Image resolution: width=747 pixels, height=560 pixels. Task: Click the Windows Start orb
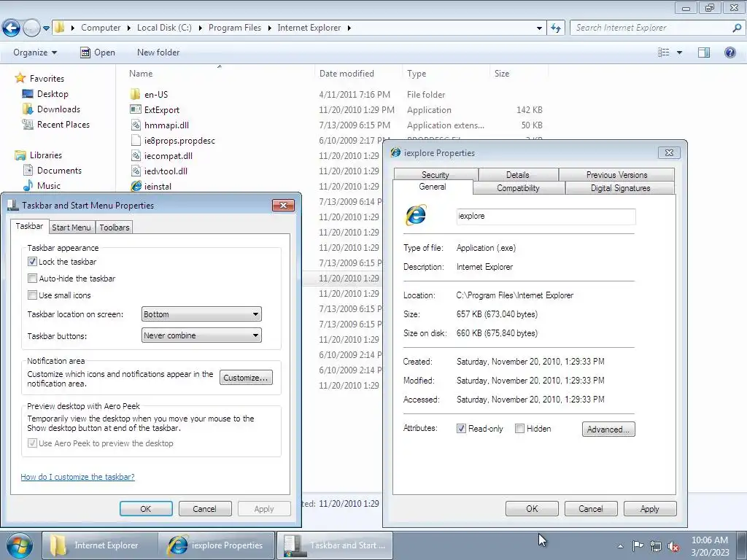[x=19, y=545]
